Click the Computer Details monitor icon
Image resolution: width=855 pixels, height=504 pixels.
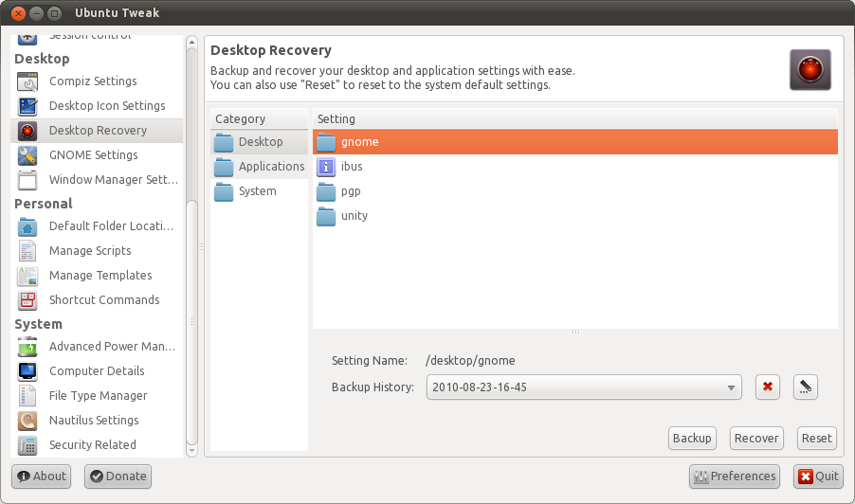point(27,371)
